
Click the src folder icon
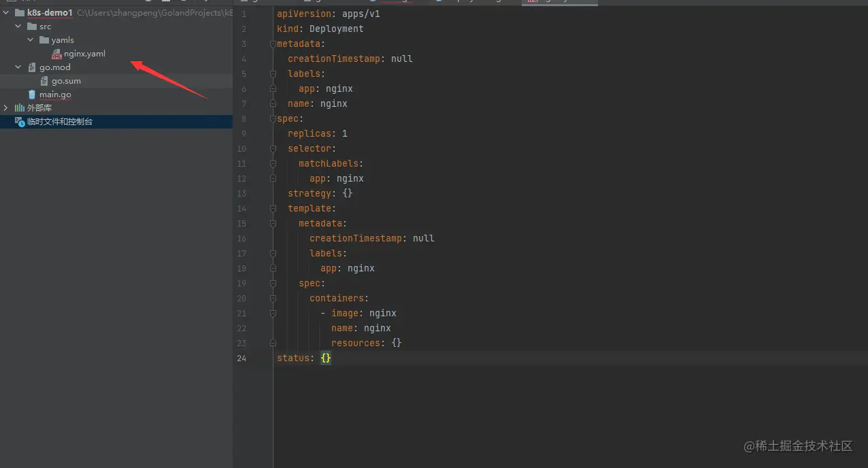coord(32,27)
